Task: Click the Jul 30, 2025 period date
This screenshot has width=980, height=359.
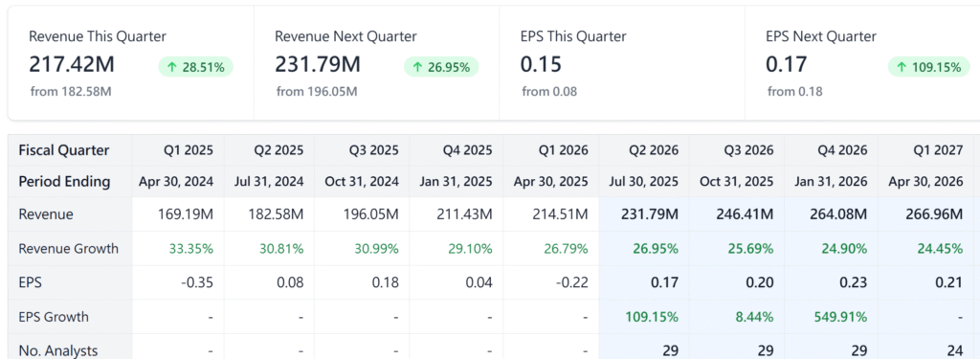Action: (x=644, y=181)
